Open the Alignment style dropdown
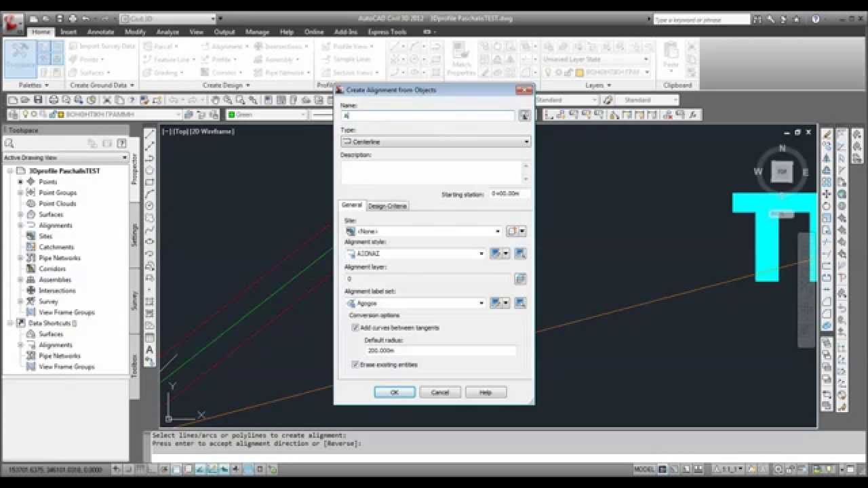The image size is (868, 488). tap(415, 253)
